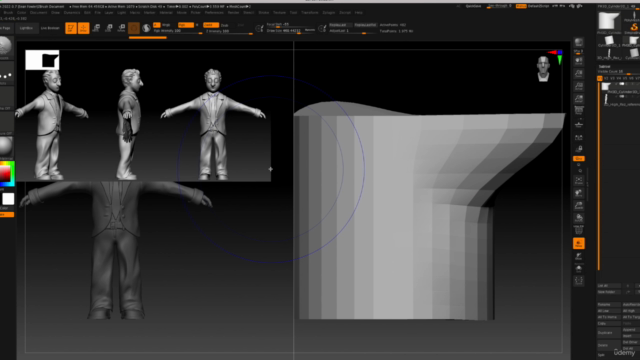
Task: Click the Rename subtool button
Action: click(609, 304)
